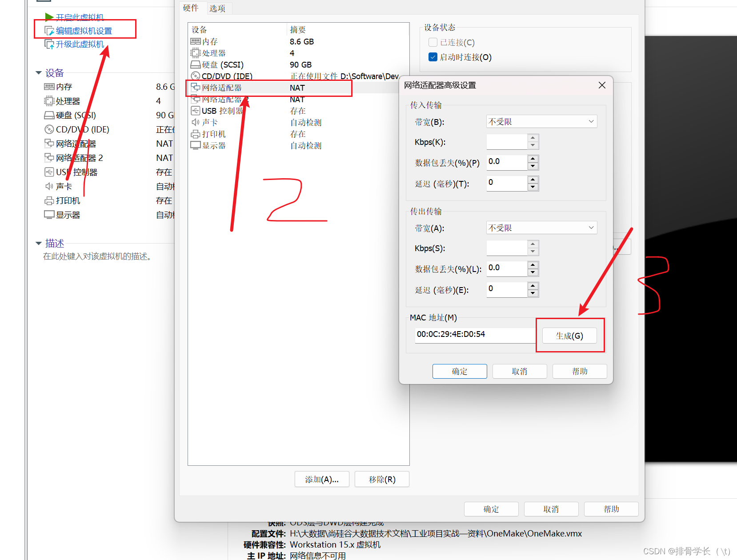Switch to the 选项 tab
This screenshot has height=560, width=737.
[x=218, y=8]
